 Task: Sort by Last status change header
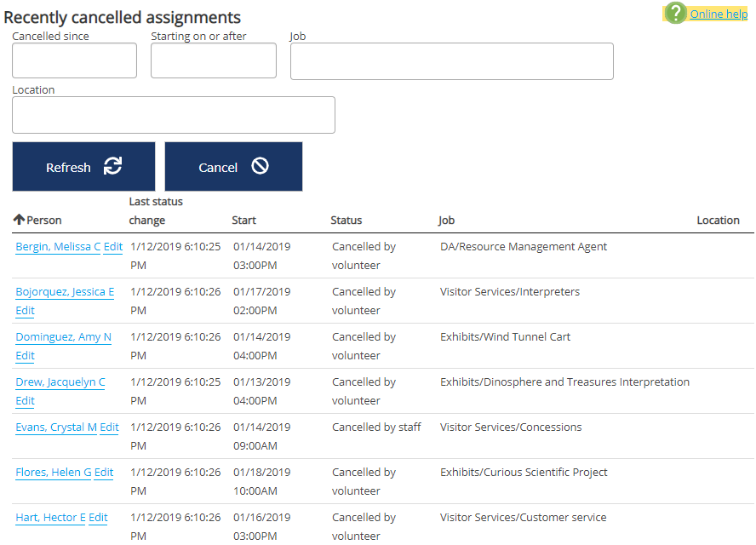155,211
